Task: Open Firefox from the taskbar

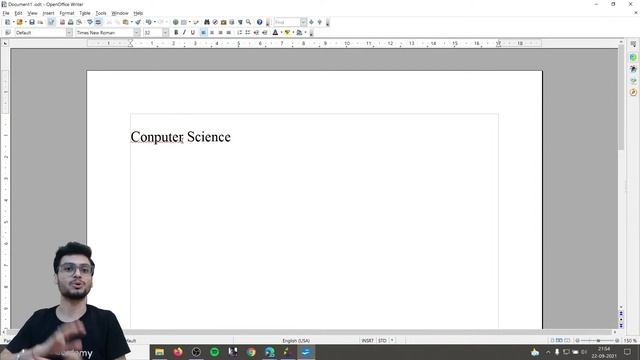Action: (178, 352)
